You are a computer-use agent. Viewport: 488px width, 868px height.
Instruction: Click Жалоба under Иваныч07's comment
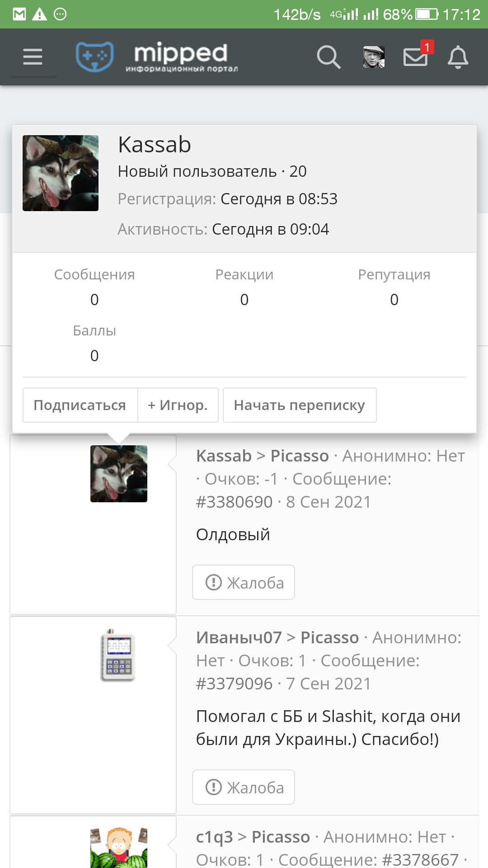pyautogui.click(x=244, y=787)
